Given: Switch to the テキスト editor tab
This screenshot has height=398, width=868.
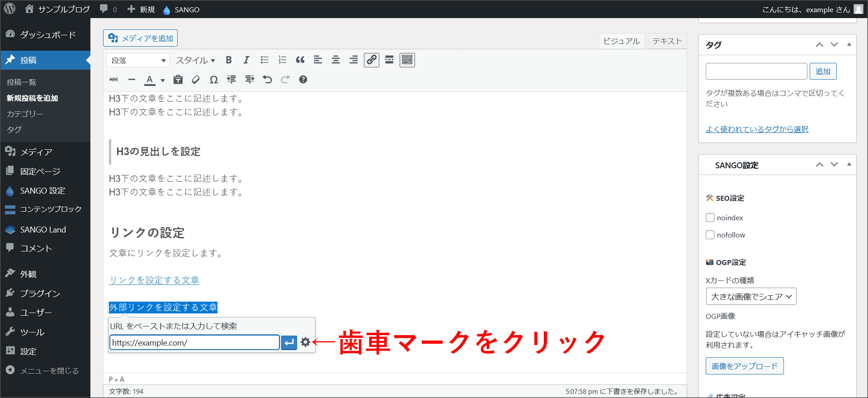Looking at the screenshot, I should pyautogui.click(x=667, y=41).
